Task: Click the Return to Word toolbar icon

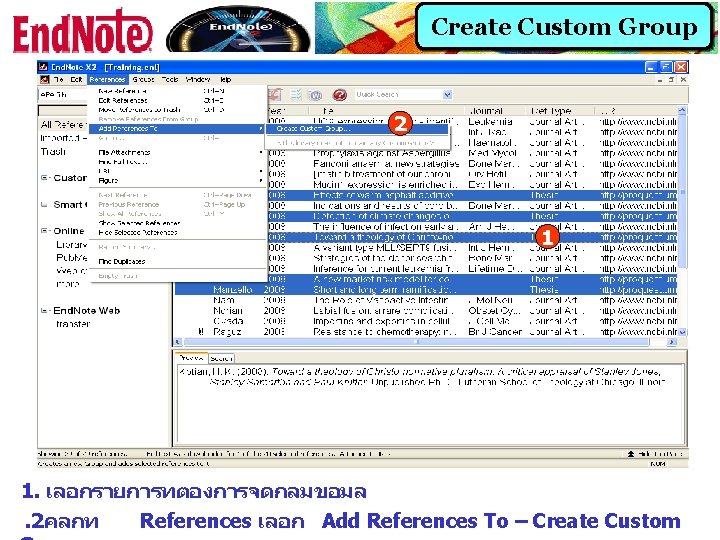Action: click(x=315, y=95)
